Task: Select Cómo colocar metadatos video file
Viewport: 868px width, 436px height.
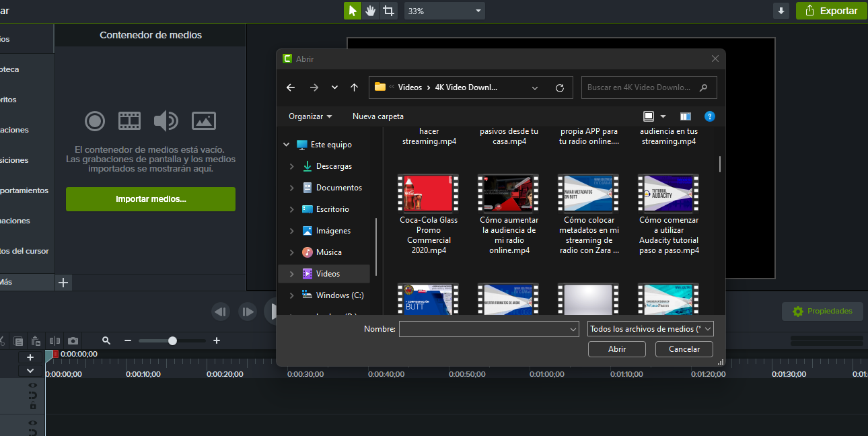Action: (589, 215)
